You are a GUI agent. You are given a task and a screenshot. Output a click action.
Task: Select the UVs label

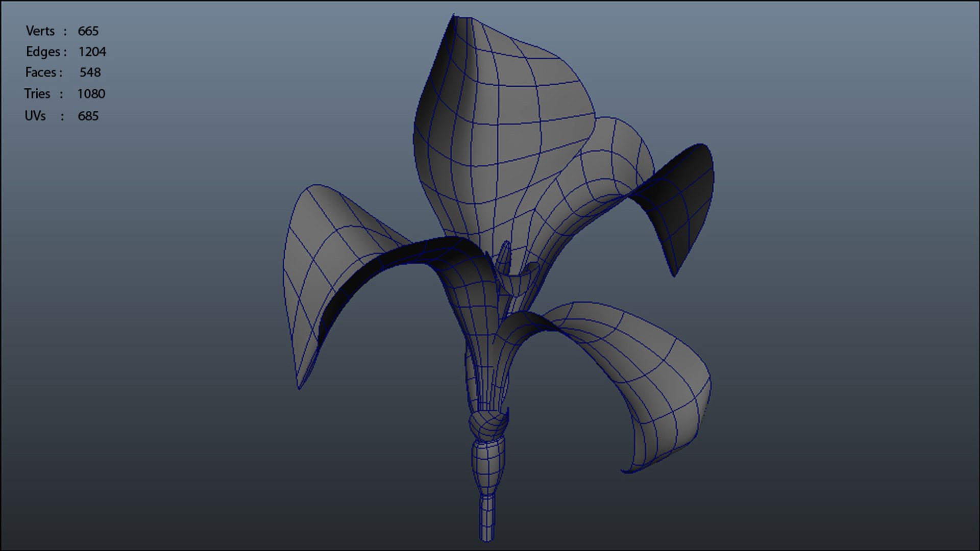tap(35, 116)
